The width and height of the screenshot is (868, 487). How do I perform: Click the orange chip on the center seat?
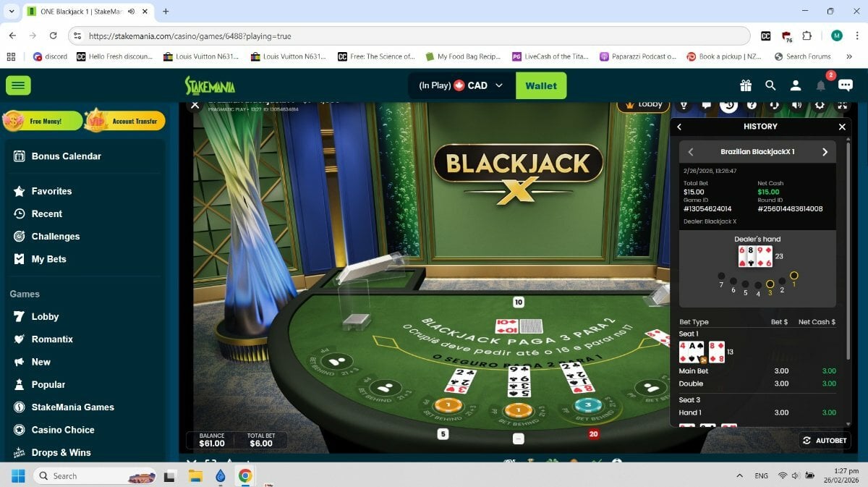pyautogui.click(x=518, y=410)
